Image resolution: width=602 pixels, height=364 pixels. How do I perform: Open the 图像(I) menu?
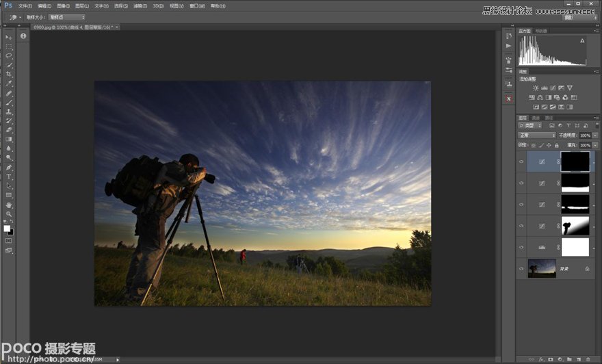pos(63,5)
